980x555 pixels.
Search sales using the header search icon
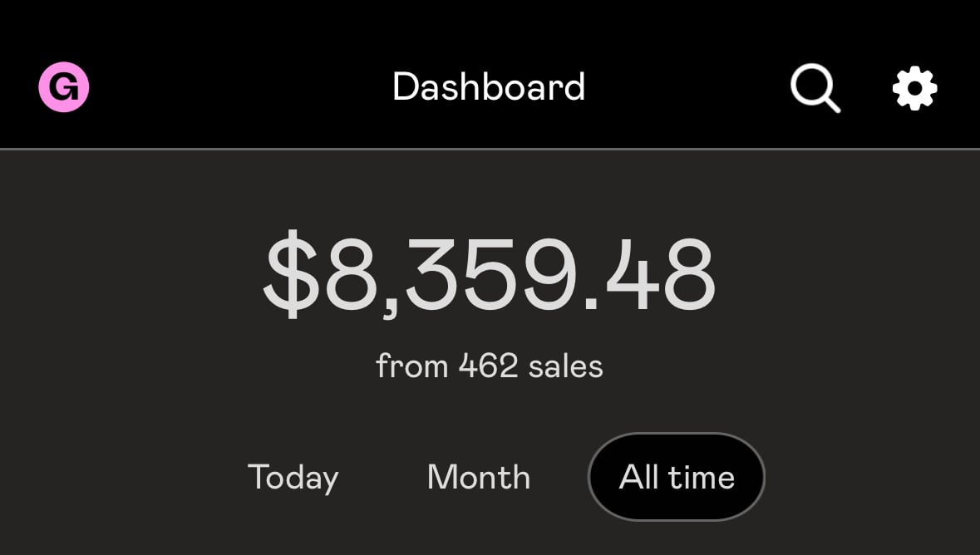tap(814, 87)
